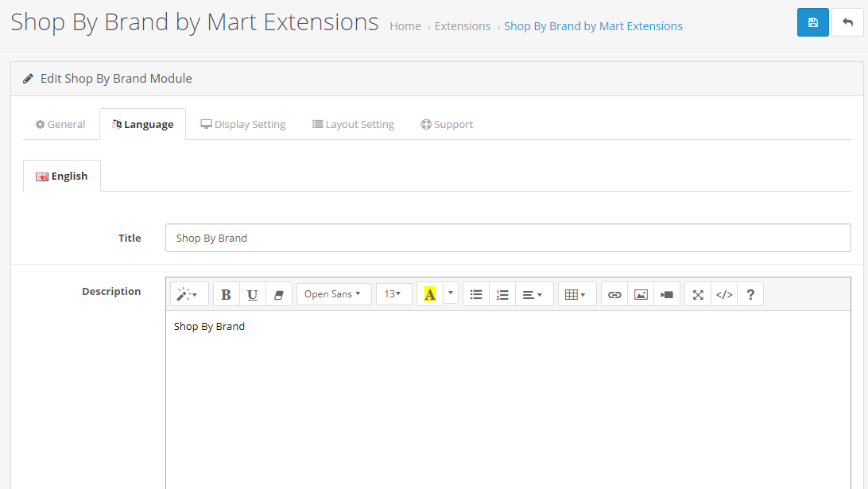Toggle underline formatting in description editor
868x489 pixels.
coord(253,295)
